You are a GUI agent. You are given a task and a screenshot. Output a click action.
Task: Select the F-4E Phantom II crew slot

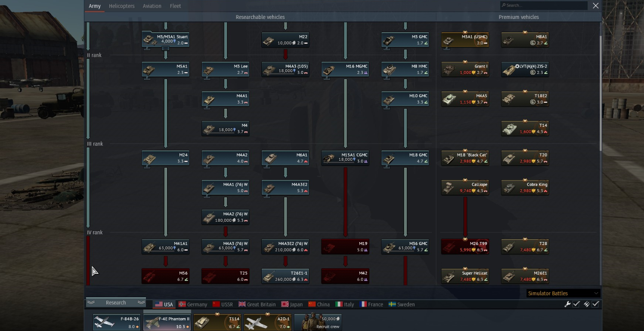coord(167,322)
